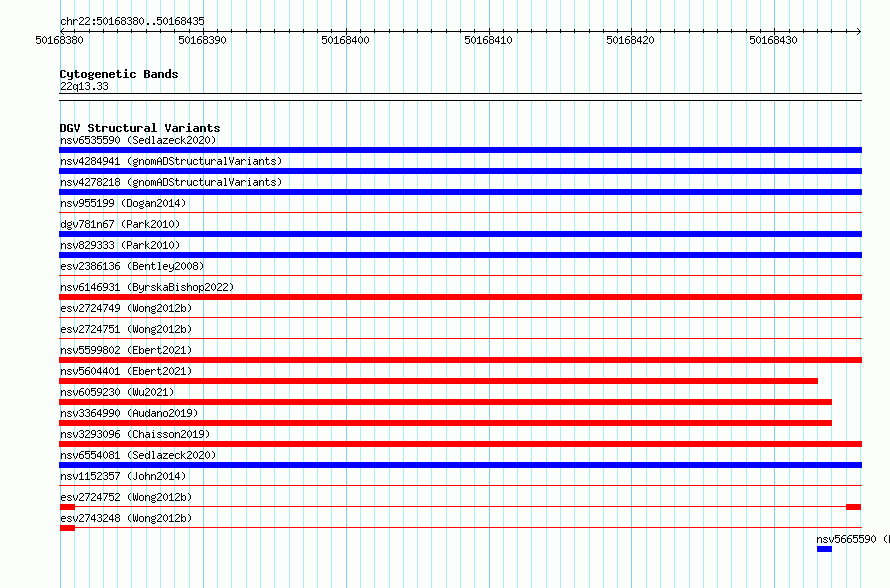Click ruler position 50168420

tap(630, 40)
